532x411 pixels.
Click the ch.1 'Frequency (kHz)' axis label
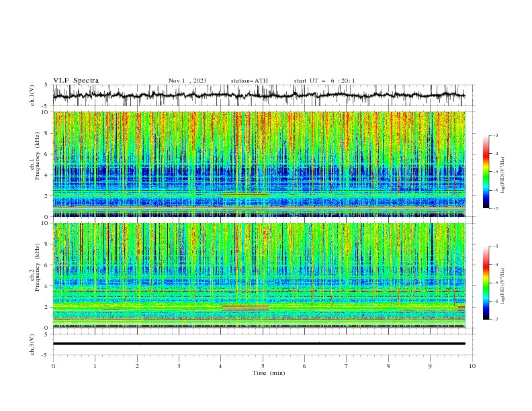[38, 156]
